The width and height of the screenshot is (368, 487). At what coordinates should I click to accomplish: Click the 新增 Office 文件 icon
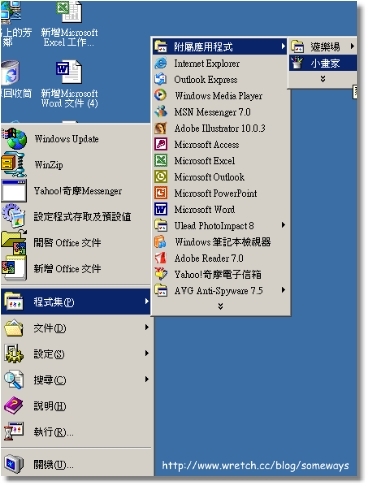pos(14,268)
